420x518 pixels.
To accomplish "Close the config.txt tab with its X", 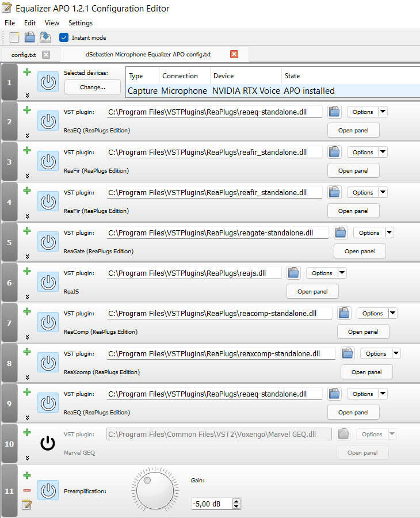I will click(x=46, y=55).
